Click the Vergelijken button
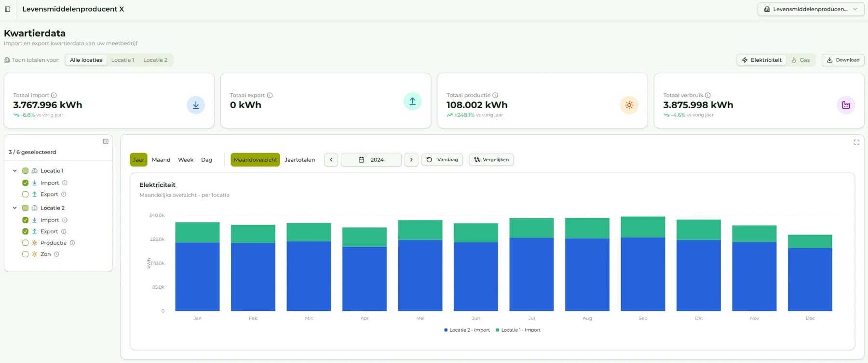 click(491, 160)
